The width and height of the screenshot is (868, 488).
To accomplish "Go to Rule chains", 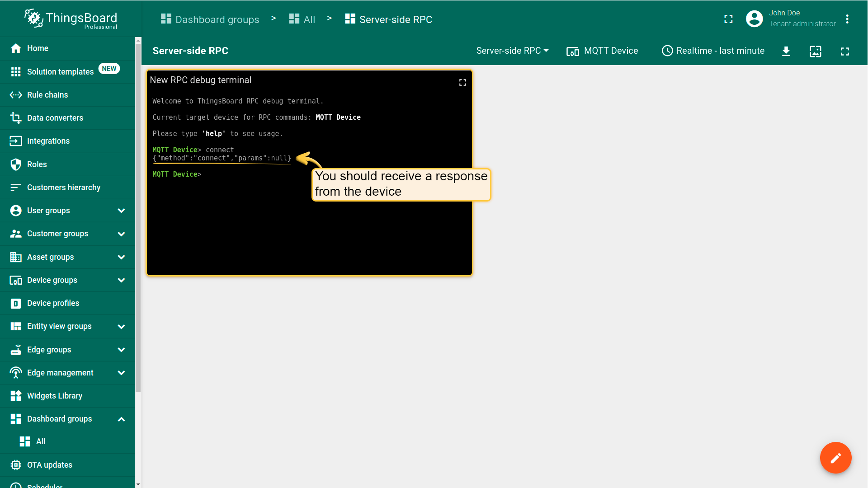I will tap(67, 95).
